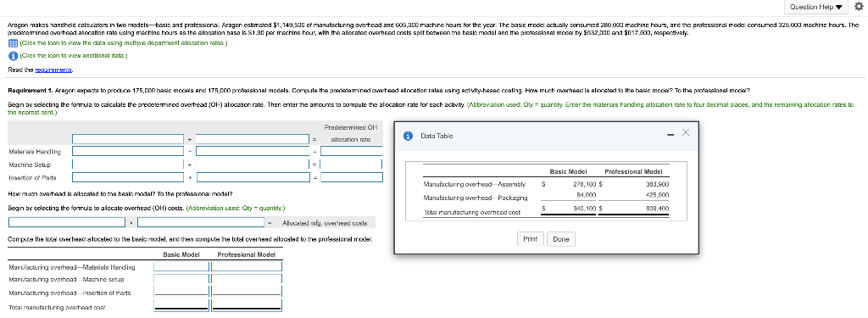Click the 278,100 value in Data Table

point(585,184)
